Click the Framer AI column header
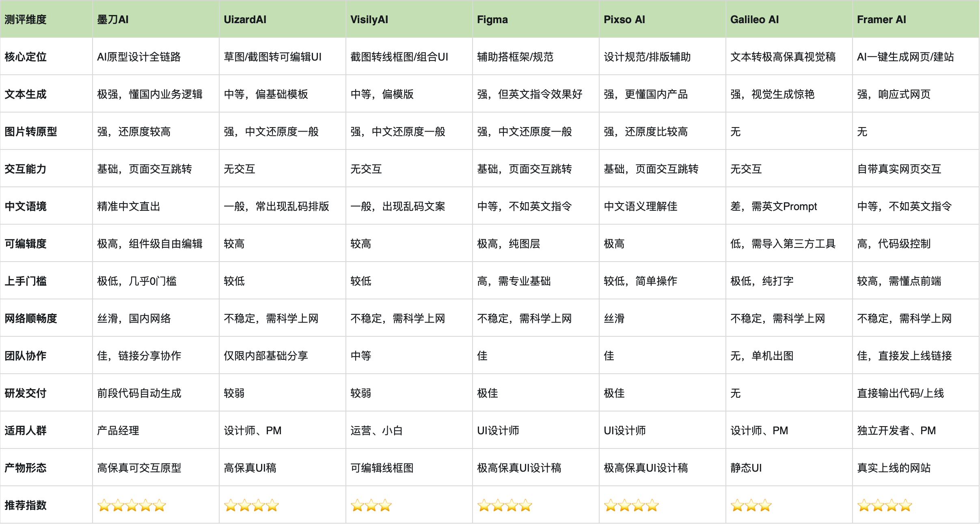Viewport: 980px width, 524px height. coord(881,19)
